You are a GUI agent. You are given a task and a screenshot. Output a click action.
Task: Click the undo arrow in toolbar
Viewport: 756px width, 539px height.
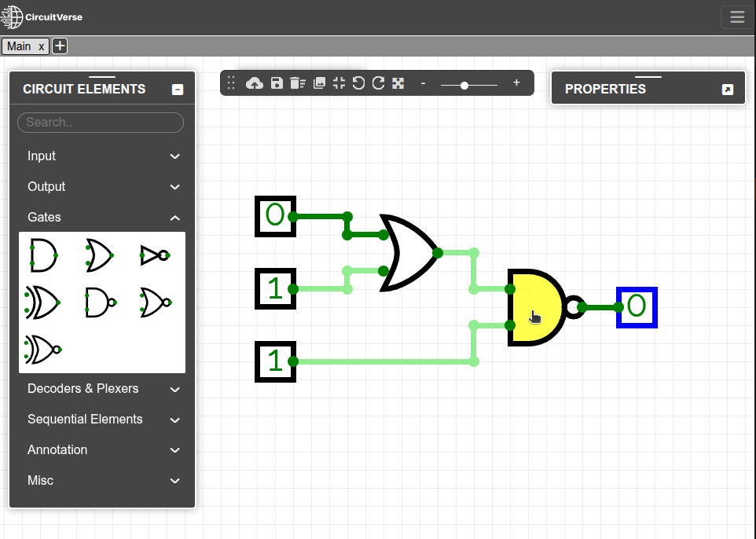(358, 83)
